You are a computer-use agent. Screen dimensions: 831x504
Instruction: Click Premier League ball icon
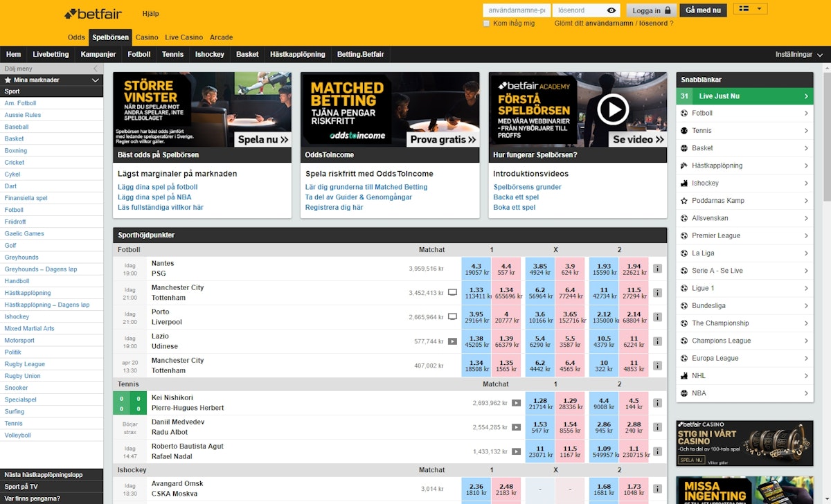[684, 235]
